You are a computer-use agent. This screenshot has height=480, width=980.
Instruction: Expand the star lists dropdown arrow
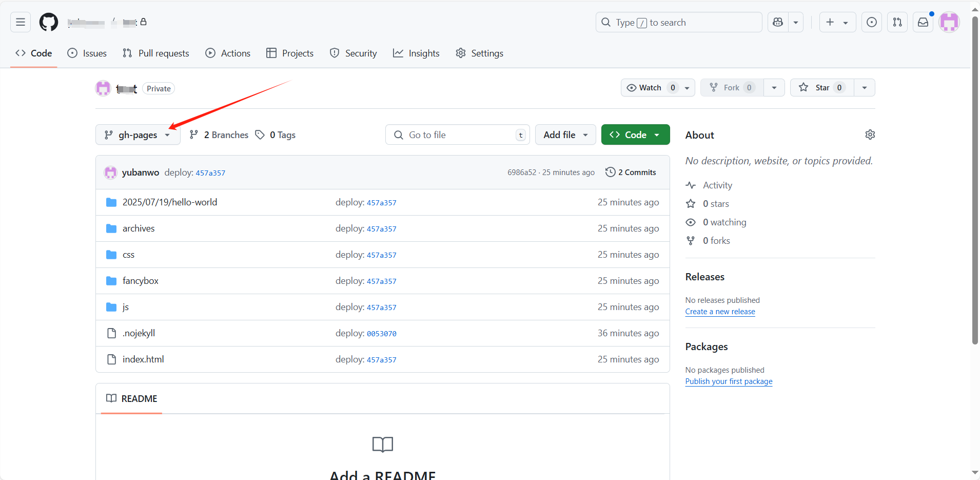tap(865, 88)
